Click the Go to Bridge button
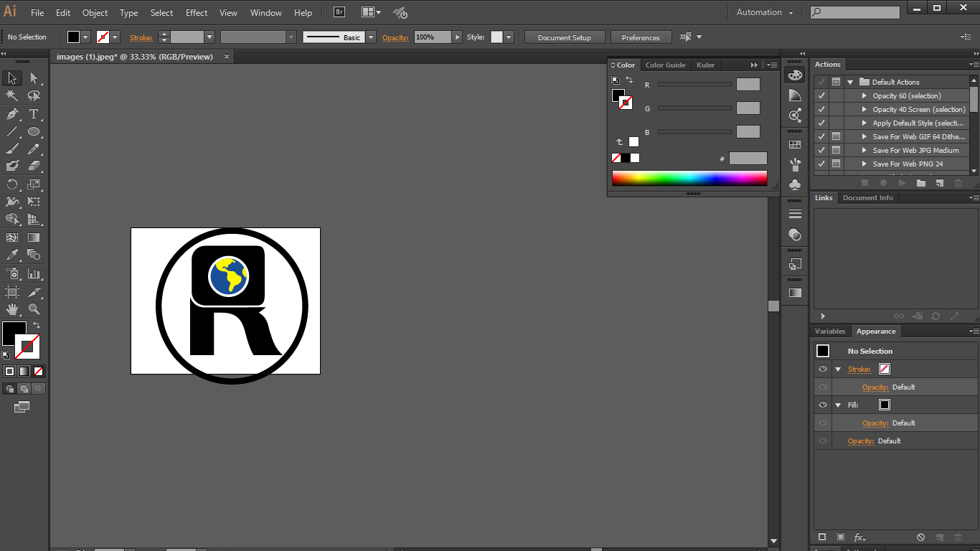The height and width of the screenshot is (551, 980). click(339, 12)
